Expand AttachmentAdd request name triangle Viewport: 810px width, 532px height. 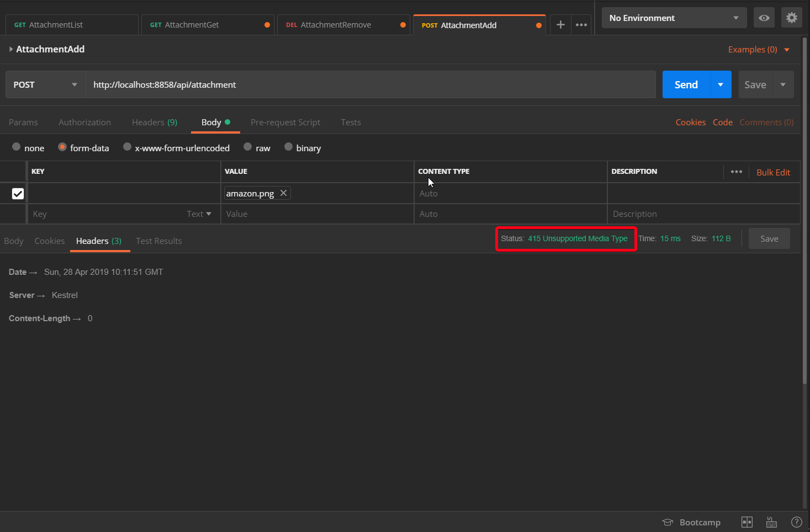point(10,49)
